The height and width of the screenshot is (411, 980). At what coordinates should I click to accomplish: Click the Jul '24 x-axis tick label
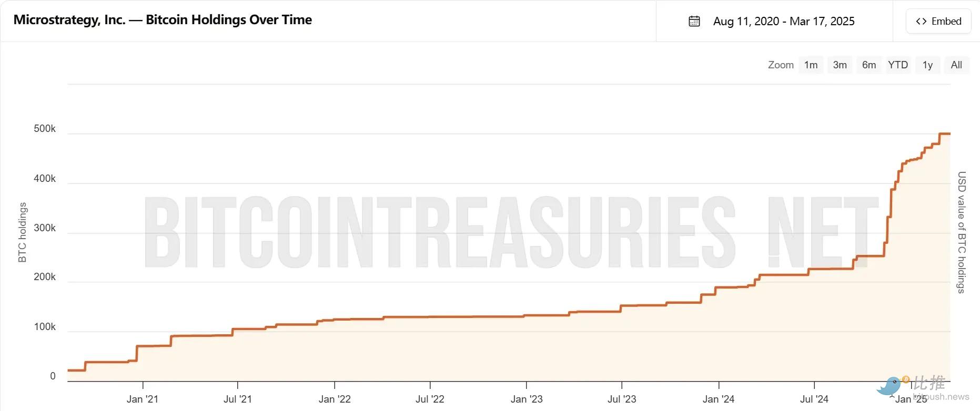click(x=814, y=399)
